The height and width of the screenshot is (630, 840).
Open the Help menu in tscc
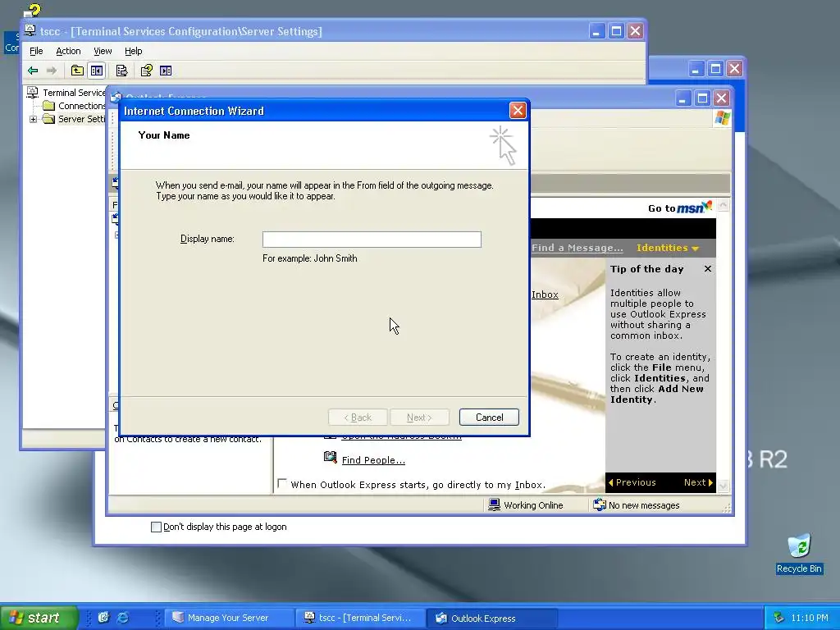click(x=134, y=51)
